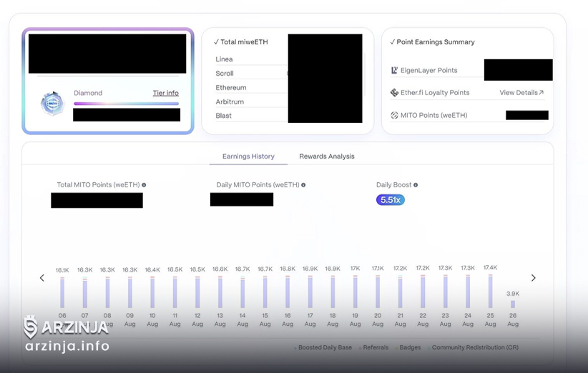
Task: Select the 22 Aug bar showing 17.2K
Action: click(423, 292)
